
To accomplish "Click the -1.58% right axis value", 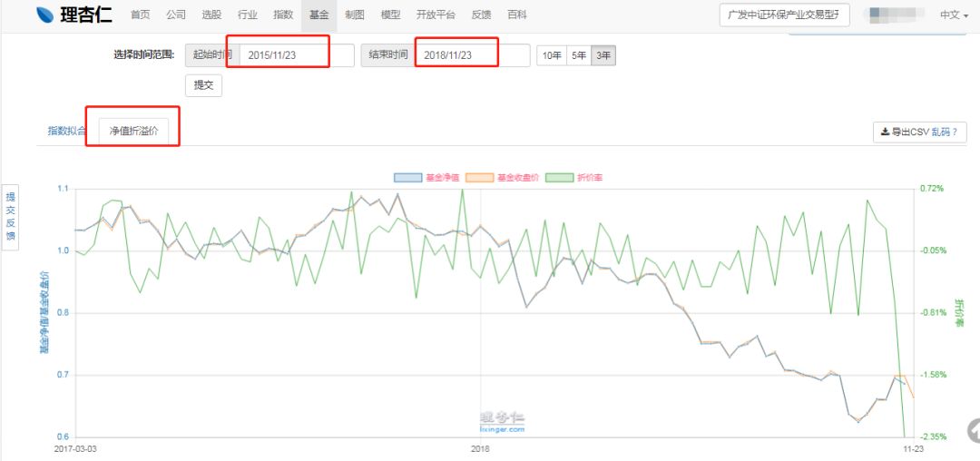I will tap(933, 375).
